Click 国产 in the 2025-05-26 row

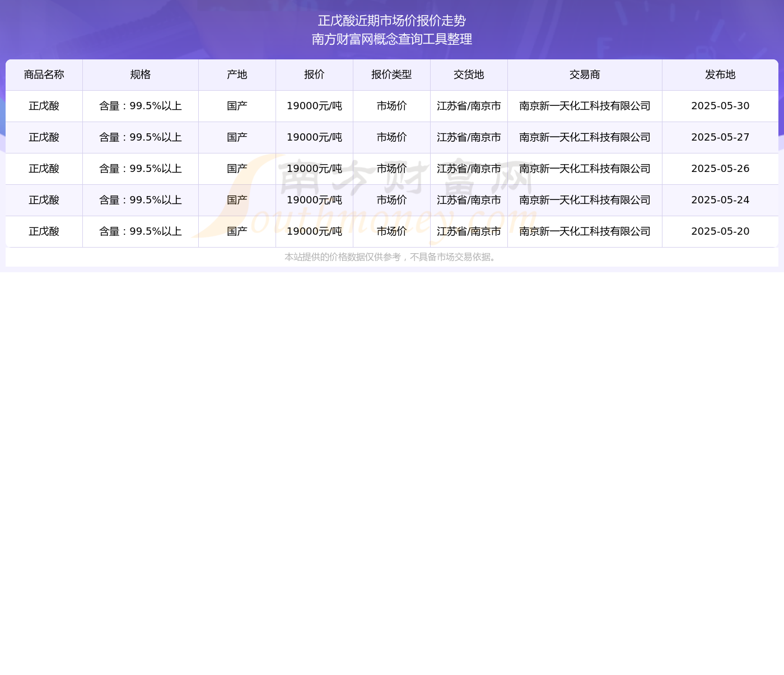coord(237,169)
